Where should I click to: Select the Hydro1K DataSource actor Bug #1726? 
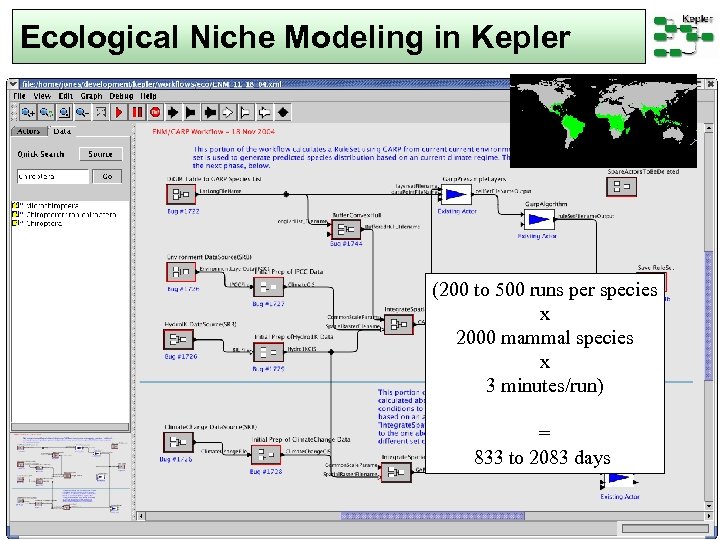179,339
